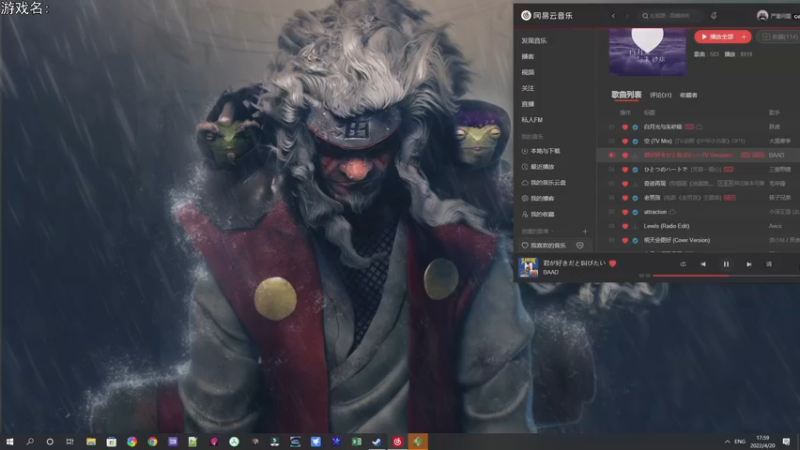The image size is (800, 450).
Task: Start heartbeat mode next to liked music
Action: pos(580,245)
